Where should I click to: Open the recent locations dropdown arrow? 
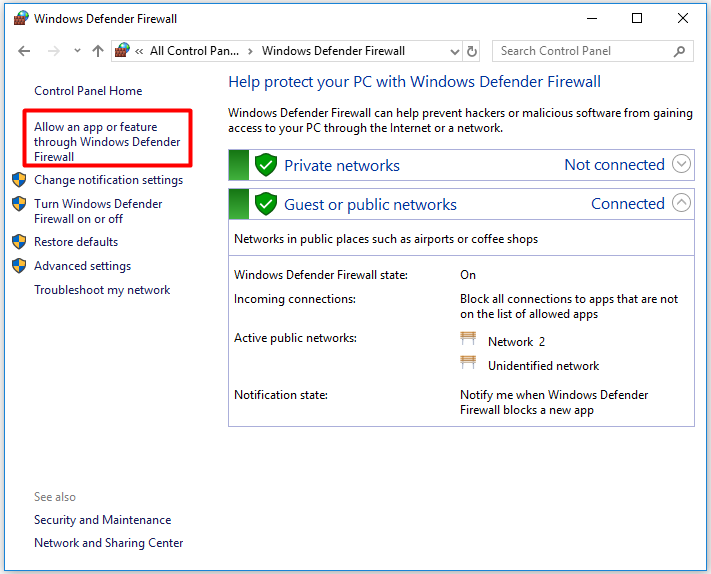point(76,51)
